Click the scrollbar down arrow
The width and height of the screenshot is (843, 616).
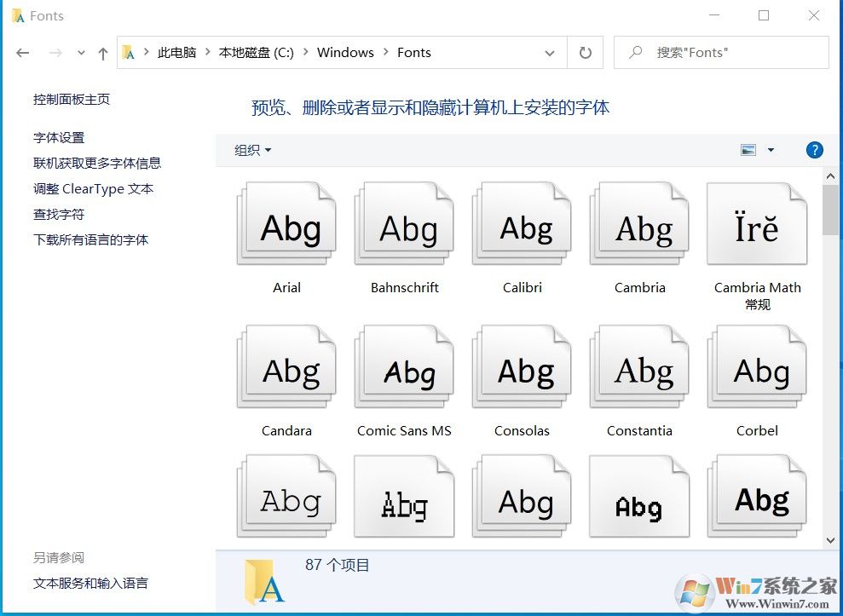click(831, 539)
